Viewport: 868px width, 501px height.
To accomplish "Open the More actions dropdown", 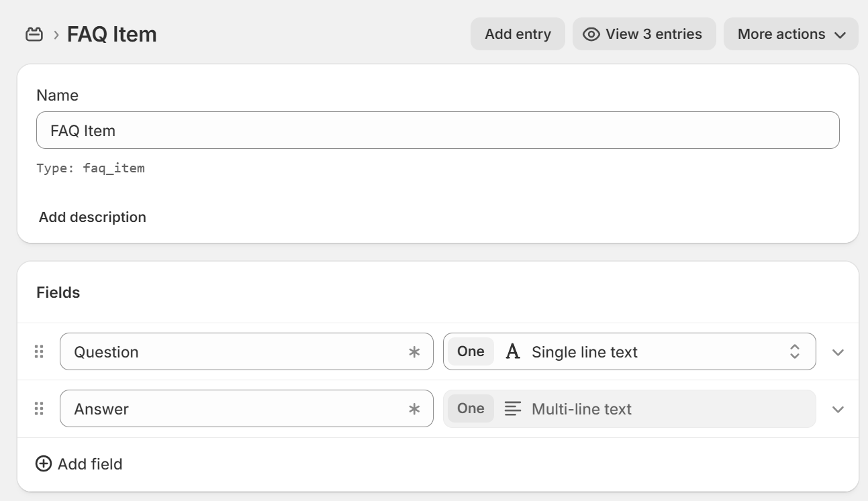I will [791, 34].
